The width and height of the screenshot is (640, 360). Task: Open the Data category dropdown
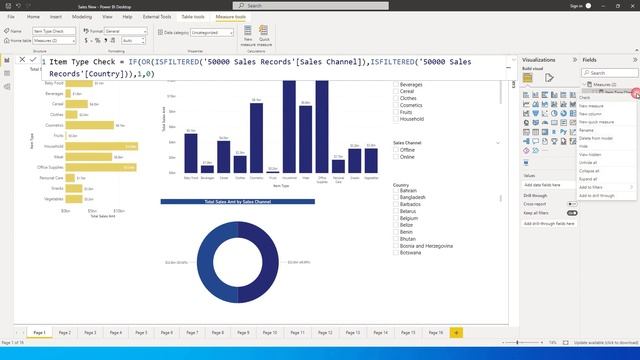click(212, 32)
